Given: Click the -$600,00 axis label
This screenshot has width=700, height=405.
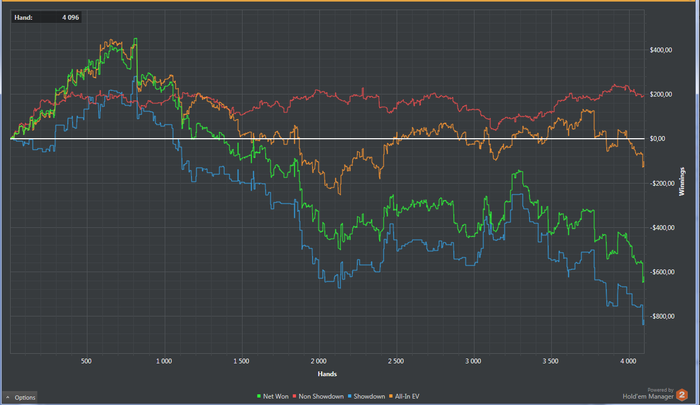Looking at the screenshot, I should [661, 272].
